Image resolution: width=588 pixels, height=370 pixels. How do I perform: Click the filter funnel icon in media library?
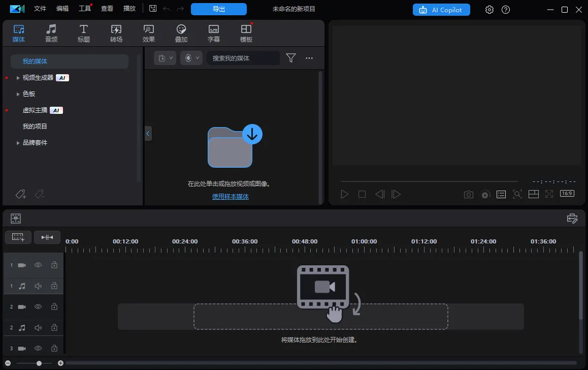[290, 58]
